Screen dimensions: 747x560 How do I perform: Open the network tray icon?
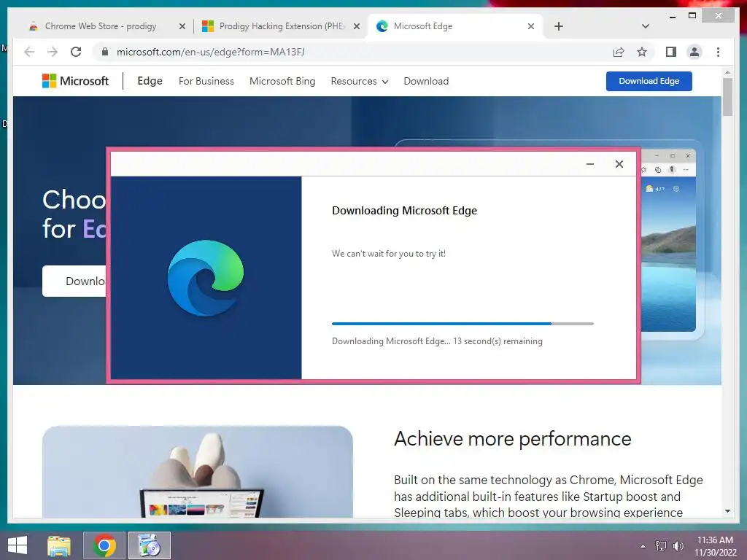click(x=660, y=546)
